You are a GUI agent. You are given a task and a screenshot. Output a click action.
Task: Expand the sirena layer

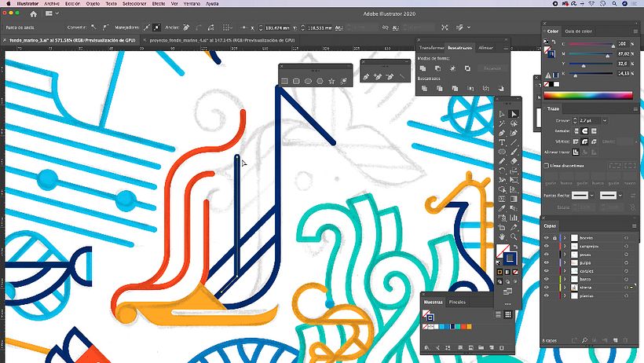click(565, 288)
